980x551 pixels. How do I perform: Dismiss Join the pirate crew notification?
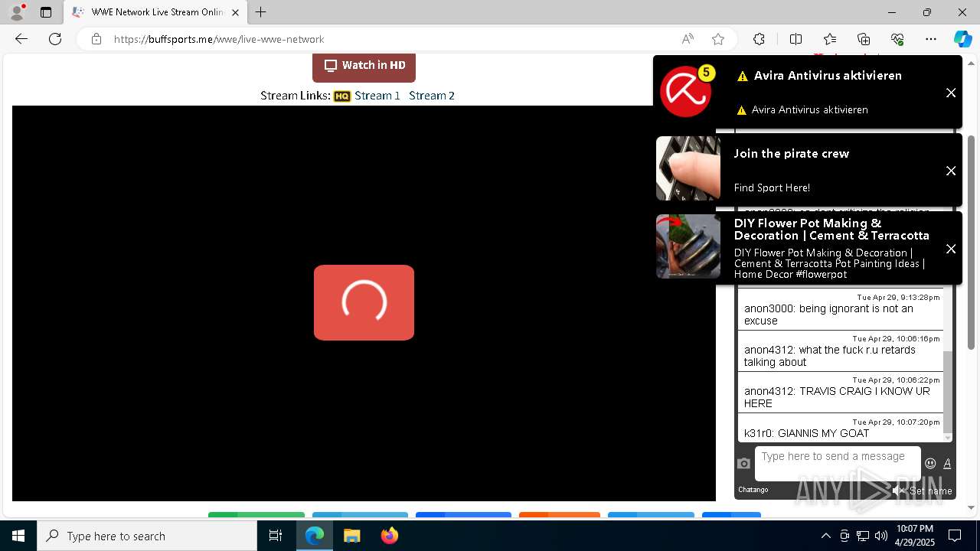951,171
